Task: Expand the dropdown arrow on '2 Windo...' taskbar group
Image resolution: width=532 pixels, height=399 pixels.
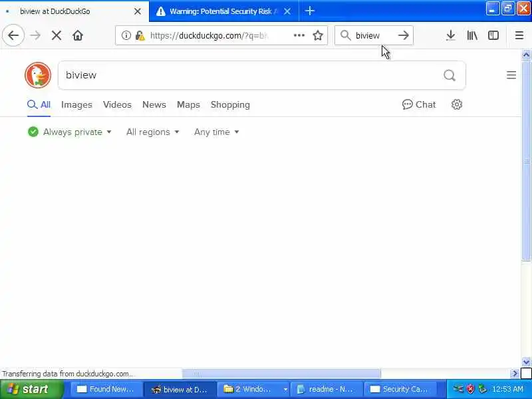Action: (285, 389)
